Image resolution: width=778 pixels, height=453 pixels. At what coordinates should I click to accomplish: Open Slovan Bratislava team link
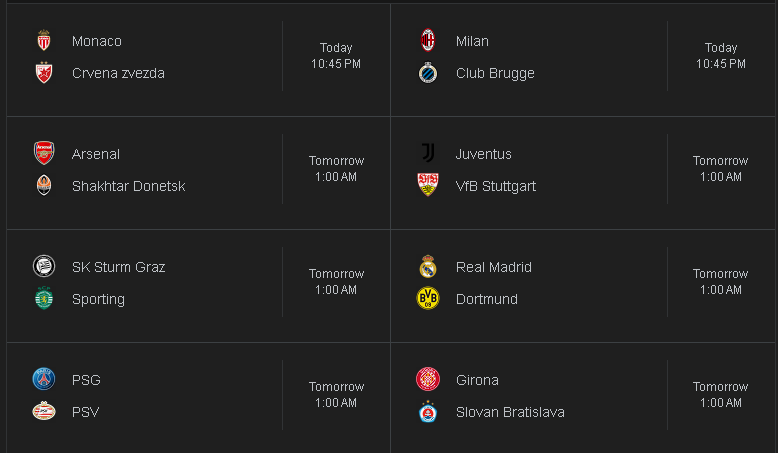tap(510, 412)
